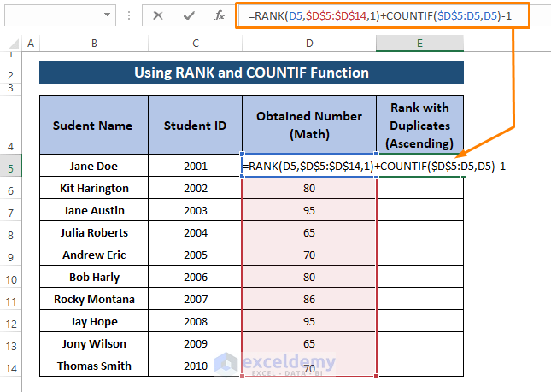551x392 pixels.
Task: Select the 'Jay Hope' cell
Action: click(94, 321)
